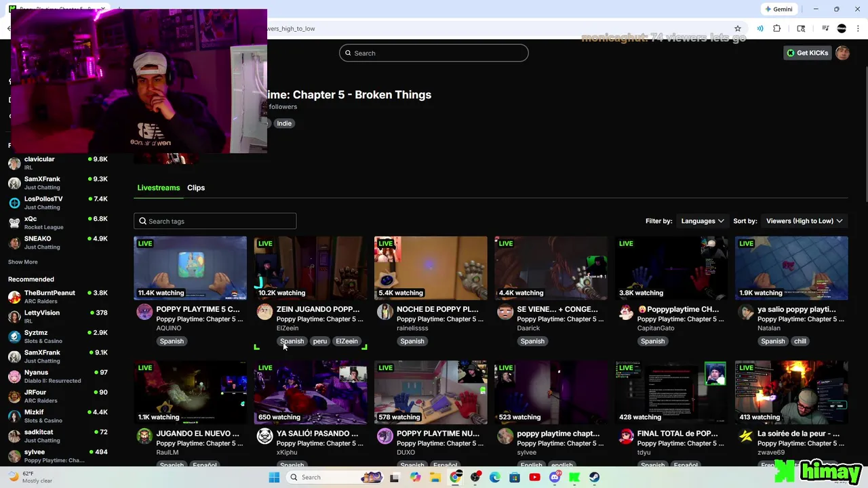Open Windows Start menu

pyautogui.click(x=274, y=477)
